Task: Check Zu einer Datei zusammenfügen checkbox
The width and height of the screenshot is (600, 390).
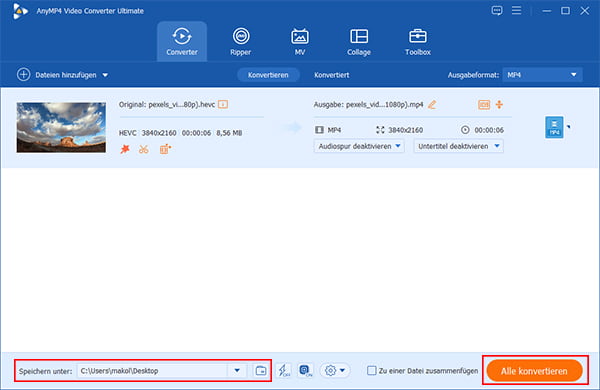Action: pyautogui.click(x=371, y=370)
